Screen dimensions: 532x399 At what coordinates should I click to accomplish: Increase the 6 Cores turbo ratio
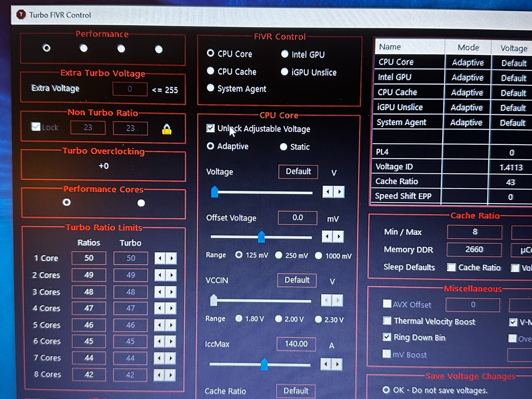[171, 341]
